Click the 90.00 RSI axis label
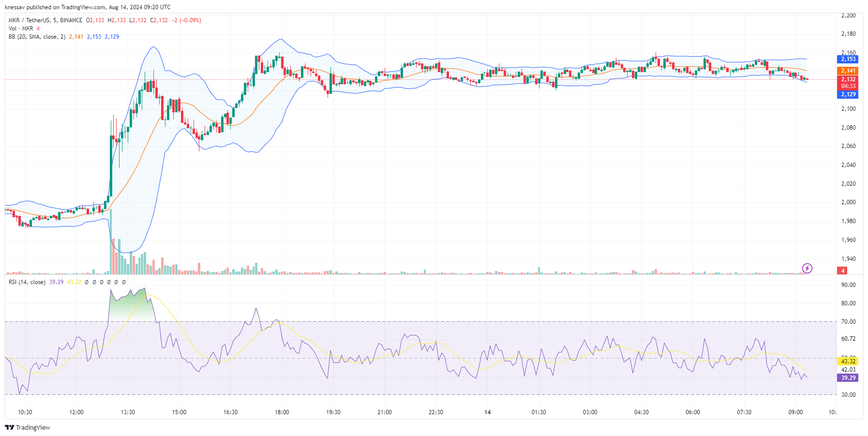The width and height of the screenshot is (868, 436). 848,285
